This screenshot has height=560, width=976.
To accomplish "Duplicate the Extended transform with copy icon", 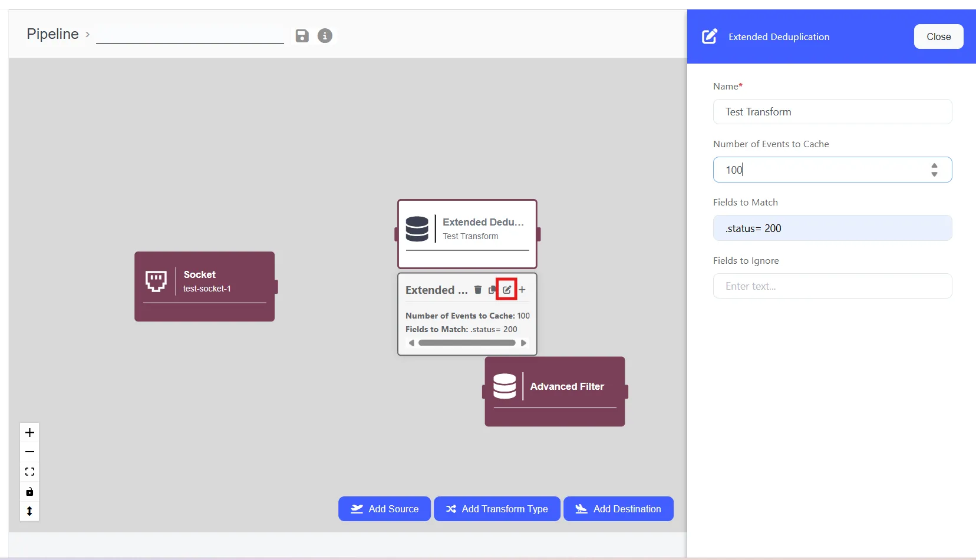I will 492,290.
